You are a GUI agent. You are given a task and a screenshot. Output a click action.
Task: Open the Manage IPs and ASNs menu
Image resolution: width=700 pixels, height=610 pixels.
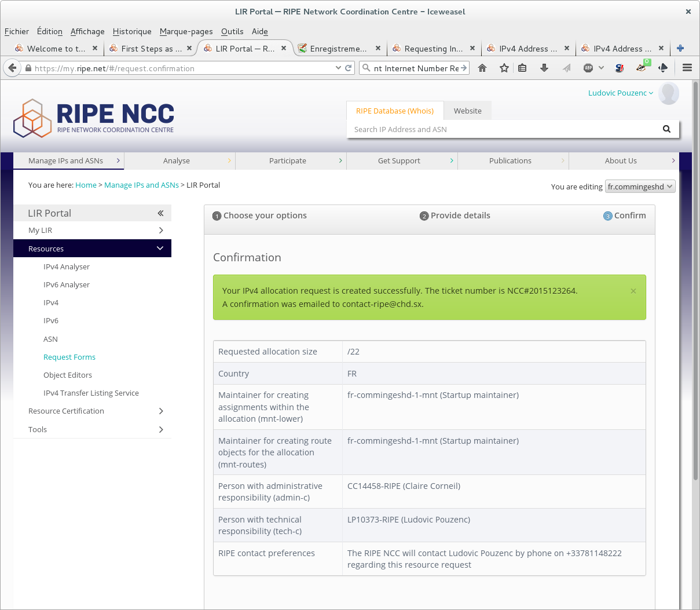pyautogui.click(x=68, y=160)
